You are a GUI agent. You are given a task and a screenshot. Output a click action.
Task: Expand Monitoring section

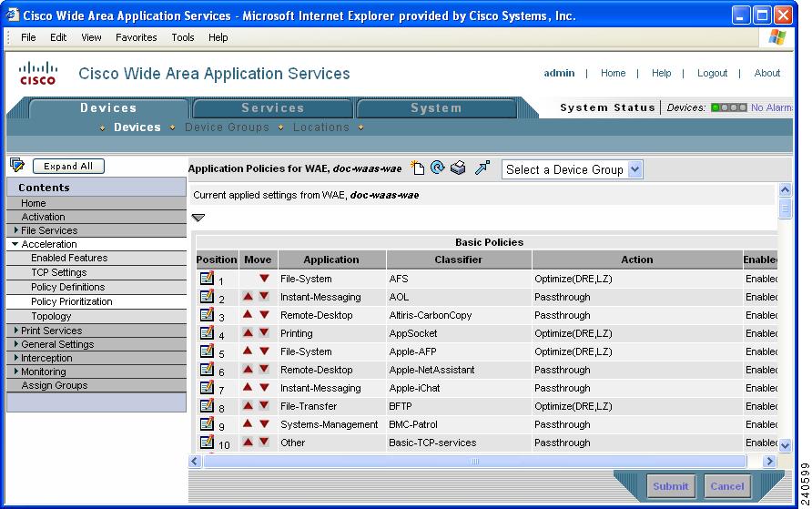16,372
